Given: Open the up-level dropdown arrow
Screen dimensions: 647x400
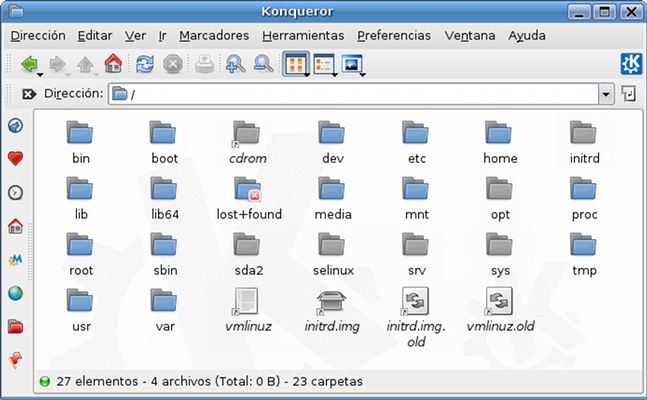Looking at the screenshot, I should tap(96, 75).
